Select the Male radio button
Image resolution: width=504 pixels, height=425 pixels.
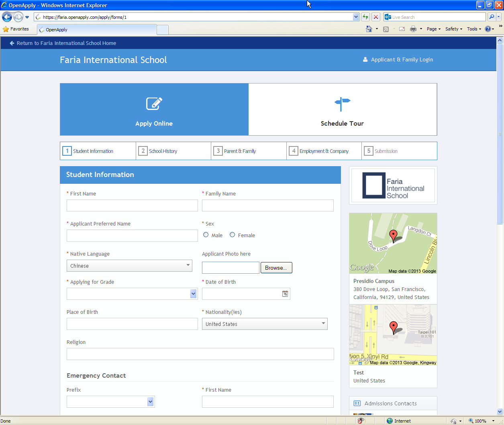tap(206, 235)
